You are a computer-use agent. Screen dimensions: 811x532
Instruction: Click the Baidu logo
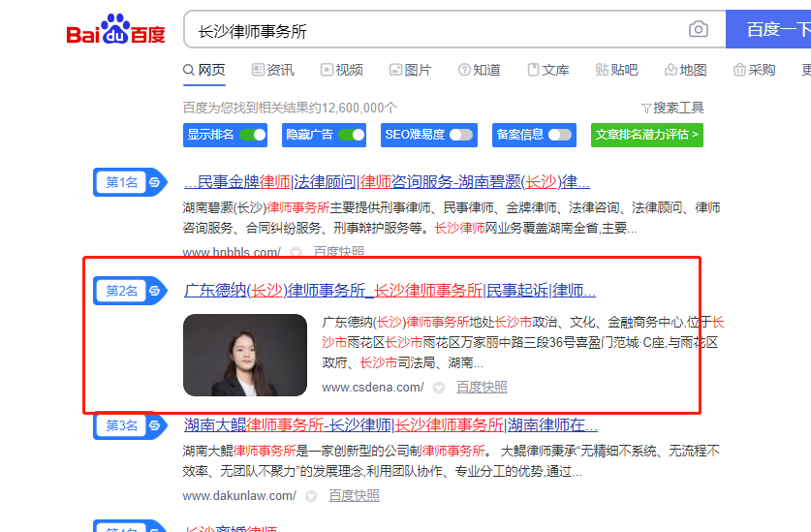(115, 31)
